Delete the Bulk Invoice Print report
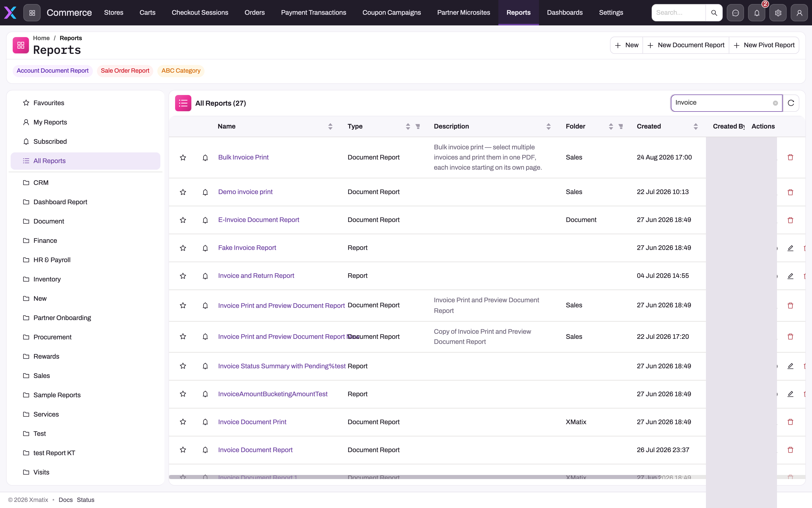The width and height of the screenshot is (812, 508). (790, 157)
